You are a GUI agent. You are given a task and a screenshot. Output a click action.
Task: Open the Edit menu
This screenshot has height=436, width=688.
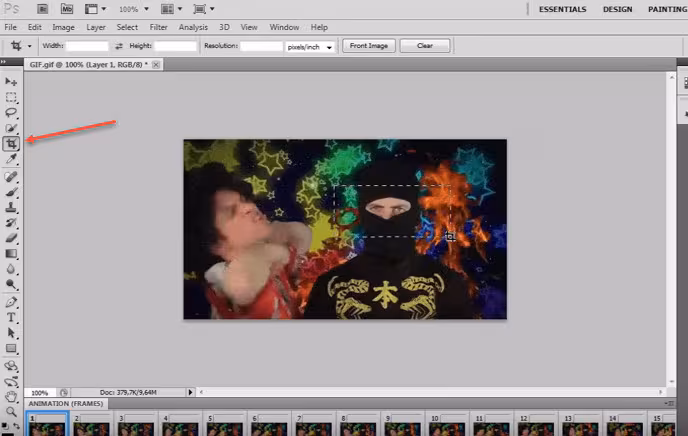coord(35,27)
